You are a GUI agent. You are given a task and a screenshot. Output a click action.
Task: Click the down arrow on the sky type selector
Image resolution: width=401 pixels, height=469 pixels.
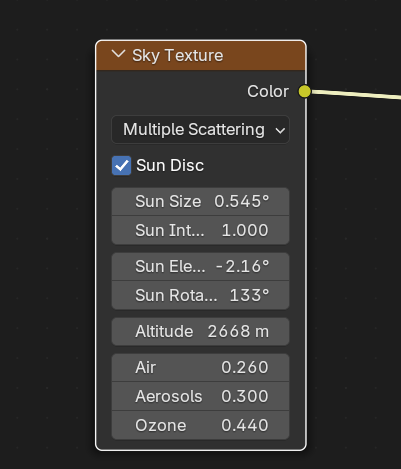click(280, 130)
